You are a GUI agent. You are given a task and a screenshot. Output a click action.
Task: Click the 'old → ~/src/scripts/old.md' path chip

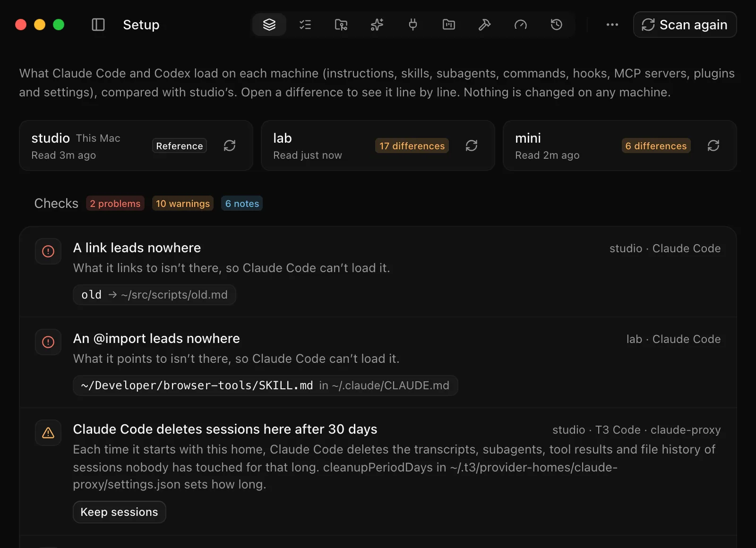155,295
